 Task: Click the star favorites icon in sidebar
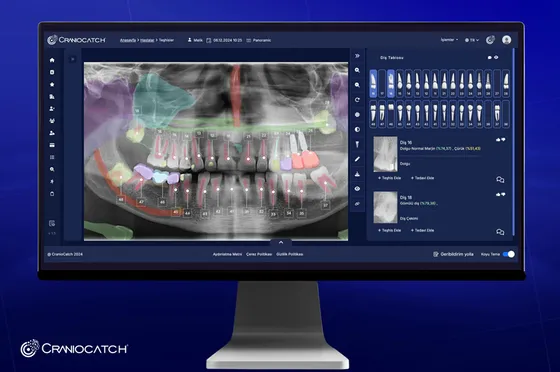[x=52, y=84]
